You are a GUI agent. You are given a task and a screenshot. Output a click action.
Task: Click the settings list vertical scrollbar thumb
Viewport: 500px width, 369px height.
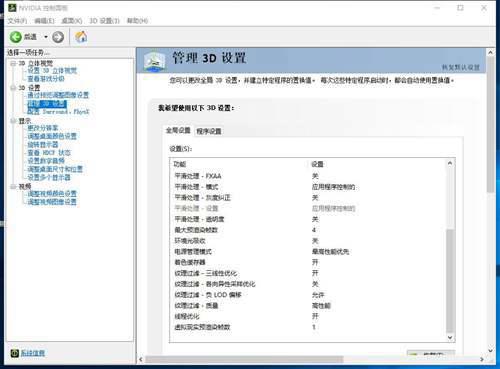pyautogui.click(x=450, y=281)
